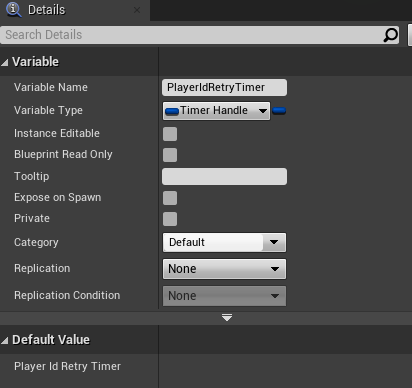Screen dimensions: 412x388
Task: Click the Instance Editable label
Action: pos(57,133)
